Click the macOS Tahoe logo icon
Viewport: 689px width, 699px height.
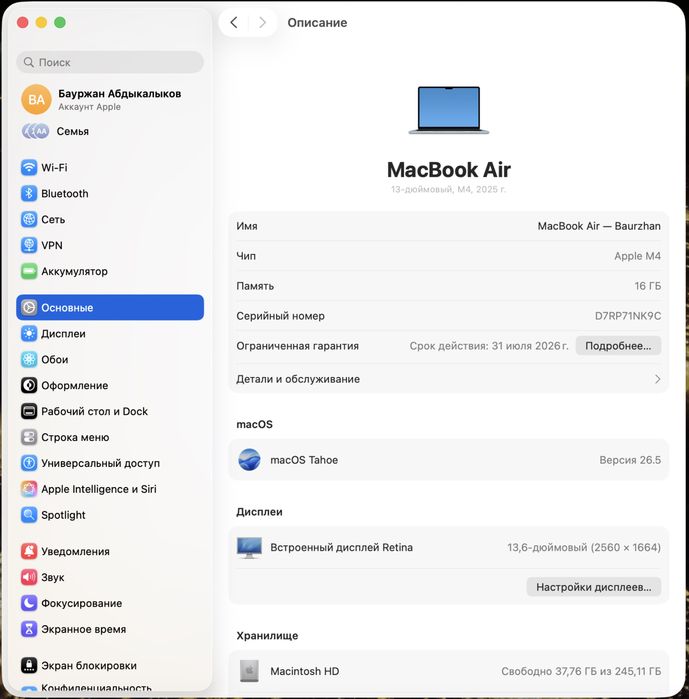click(x=250, y=460)
